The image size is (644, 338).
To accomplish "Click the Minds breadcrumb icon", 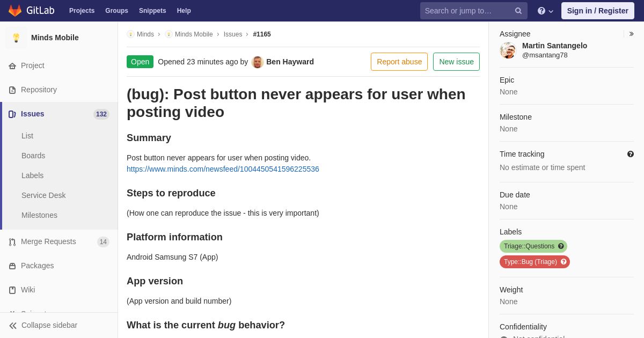I will tap(130, 34).
